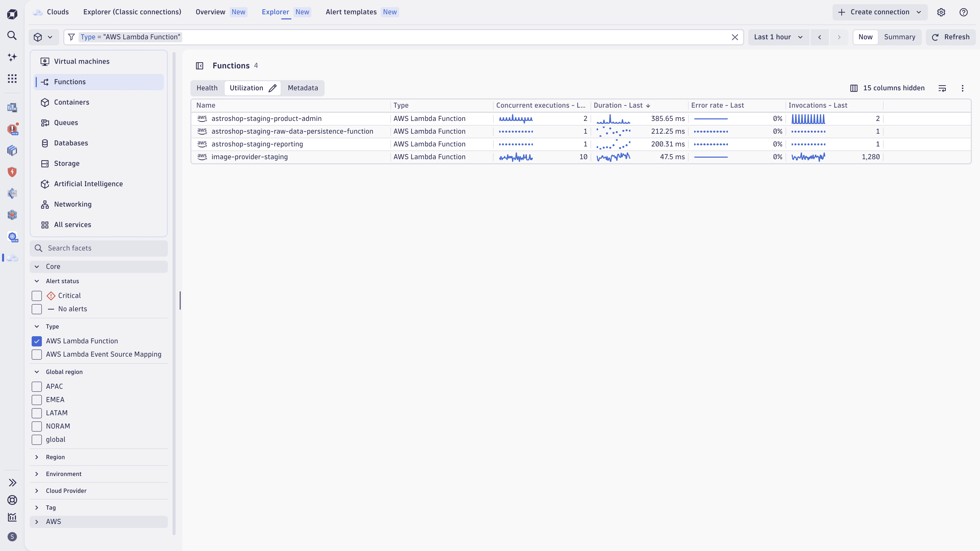Click the image-provider-staging invocations sparkline chart
The image size is (980, 551).
tap(808, 157)
